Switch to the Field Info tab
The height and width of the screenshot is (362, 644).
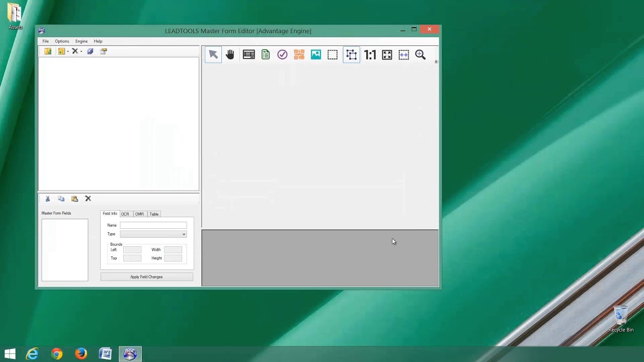coord(110,214)
